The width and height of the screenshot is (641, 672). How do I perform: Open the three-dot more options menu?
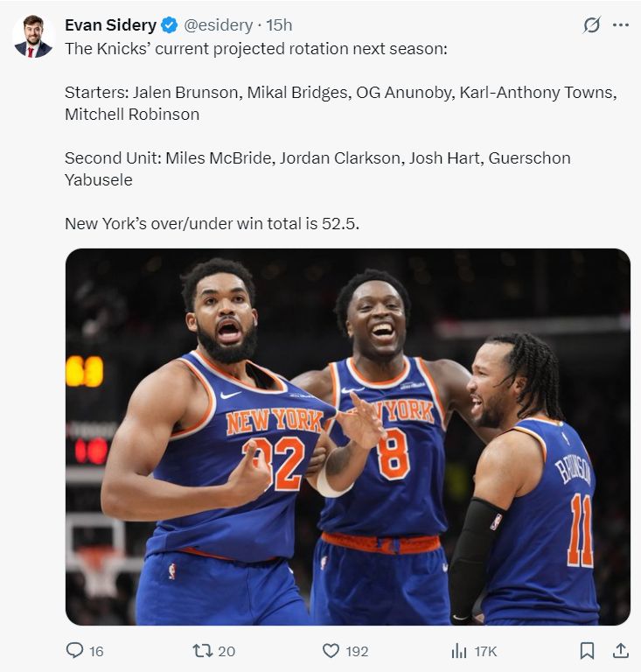620,24
